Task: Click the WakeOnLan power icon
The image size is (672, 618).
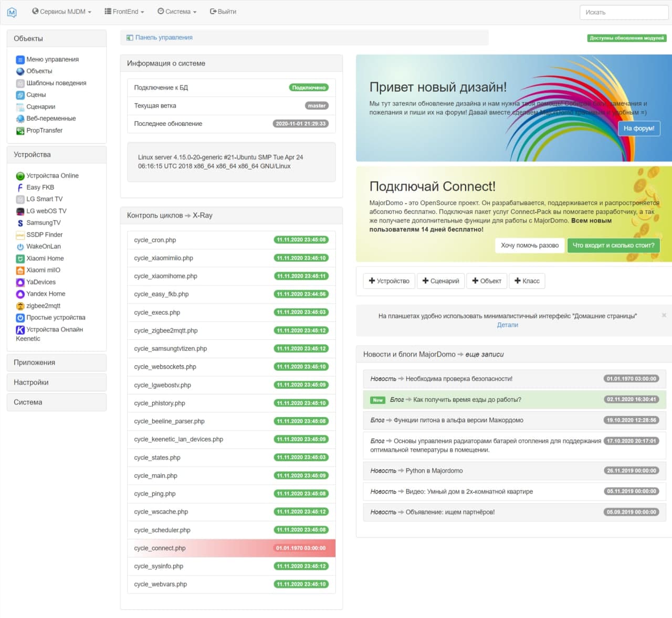Action: point(20,247)
